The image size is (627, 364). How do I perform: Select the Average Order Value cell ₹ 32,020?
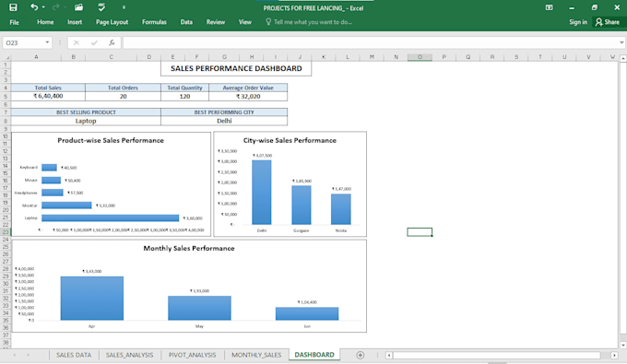pyautogui.click(x=248, y=96)
